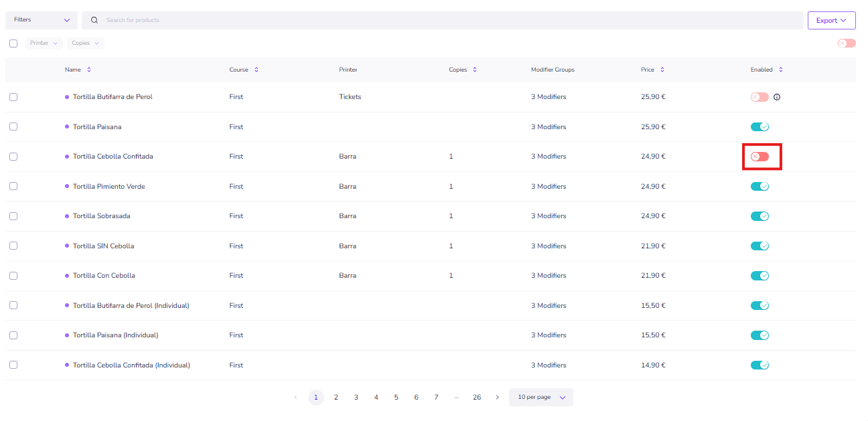Jump to page 26

tap(477, 398)
